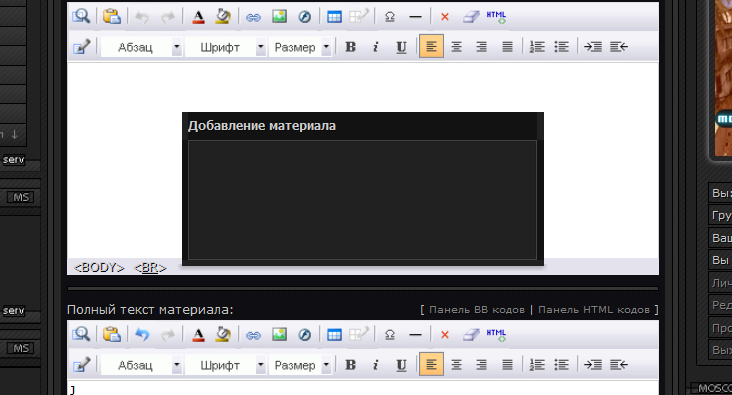The height and width of the screenshot is (395, 732).
Task: Insert an image in the upper editor
Action: click(279, 17)
